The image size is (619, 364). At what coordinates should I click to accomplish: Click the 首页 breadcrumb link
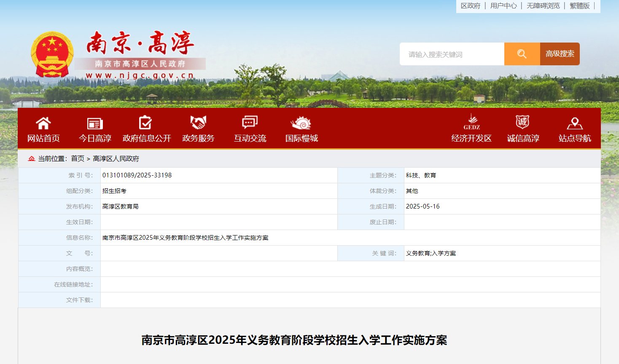pyautogui.click(x=78, y=159)
